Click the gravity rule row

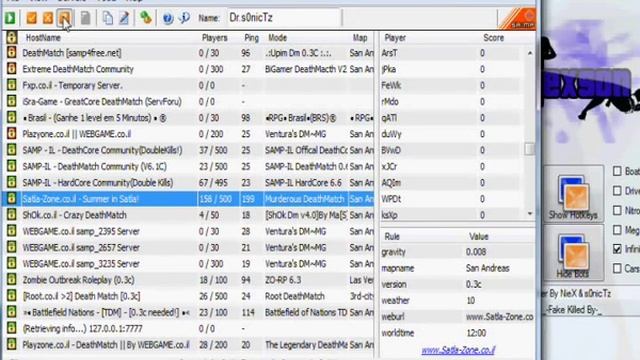tap(457, 252)
